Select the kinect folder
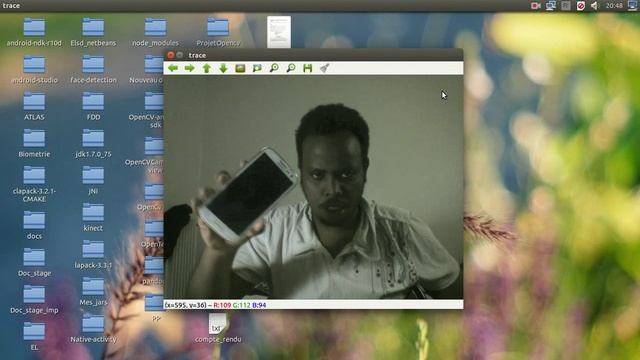 pyautogui.click(x=93, y=218)
